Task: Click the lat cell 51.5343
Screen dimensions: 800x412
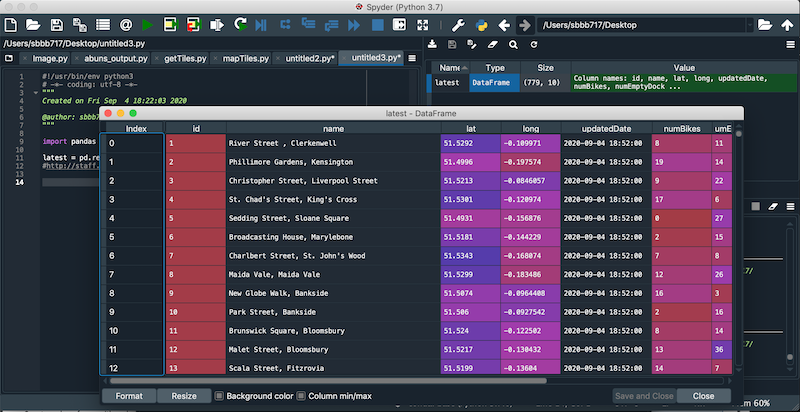Action: [x=470, y=255]
